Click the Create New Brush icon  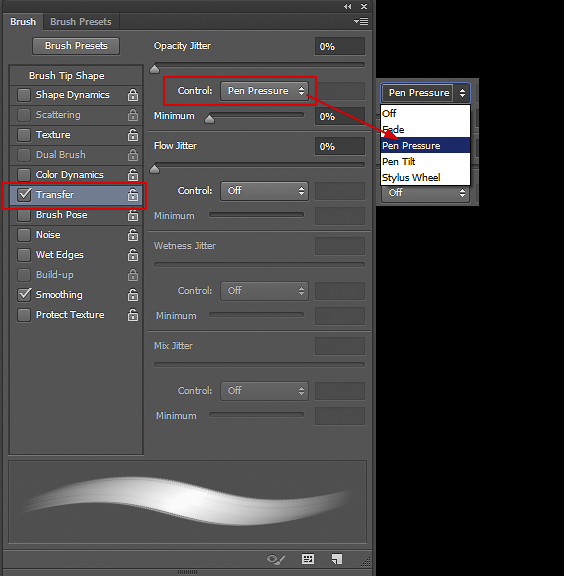337,559
